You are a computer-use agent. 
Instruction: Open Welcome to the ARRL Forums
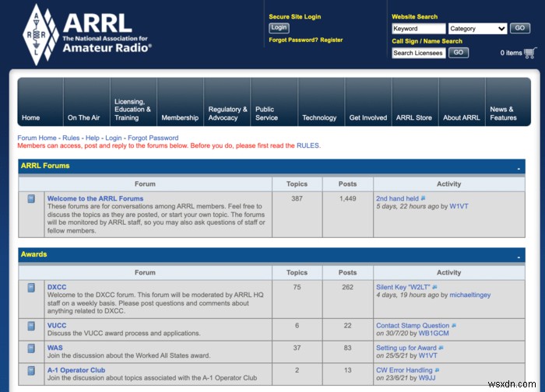click(x=95, y=198)
